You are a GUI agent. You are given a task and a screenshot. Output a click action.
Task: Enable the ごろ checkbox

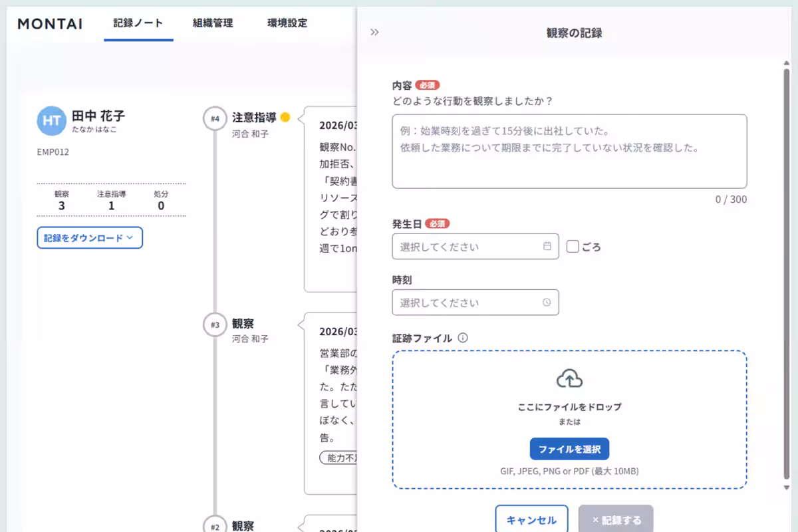click(x=574, y=246)
